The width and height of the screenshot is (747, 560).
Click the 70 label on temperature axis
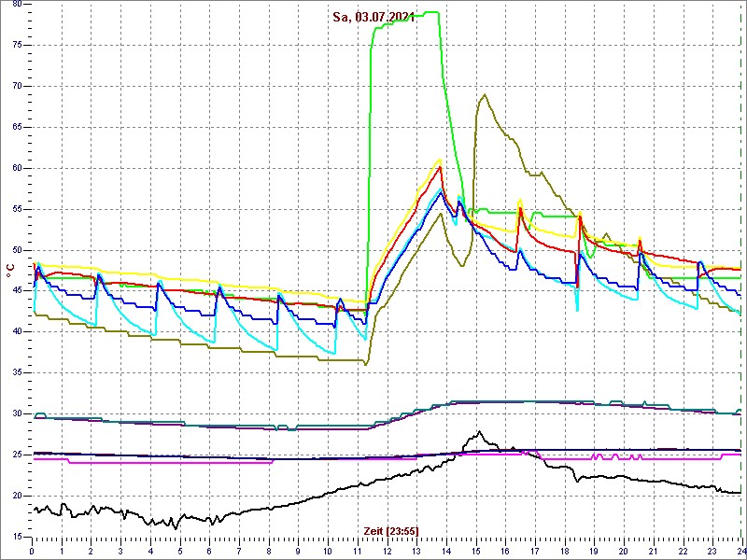(x=15, y=86)
